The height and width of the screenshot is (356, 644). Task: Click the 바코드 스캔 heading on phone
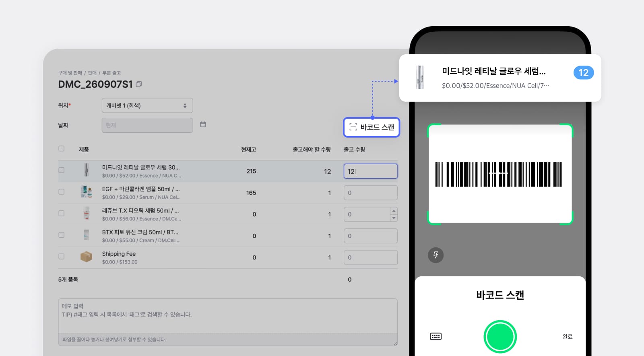[x=500, y=295]
